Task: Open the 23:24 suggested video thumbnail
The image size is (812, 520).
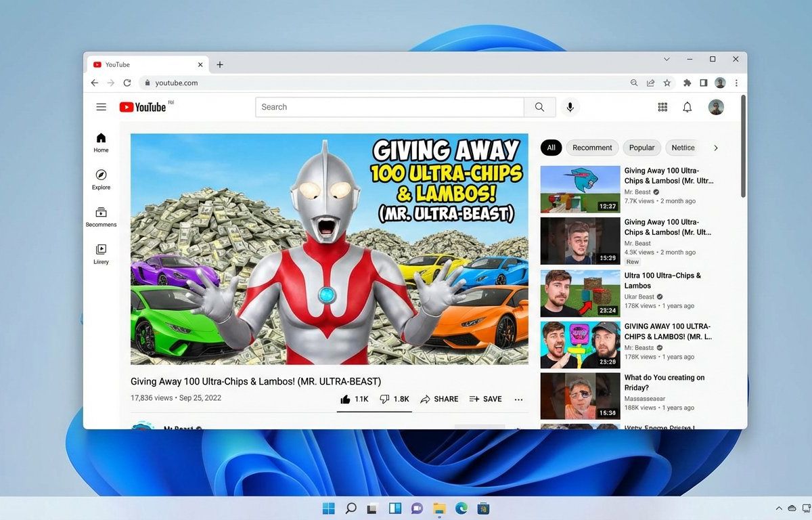Action: (x=580, y=293)
